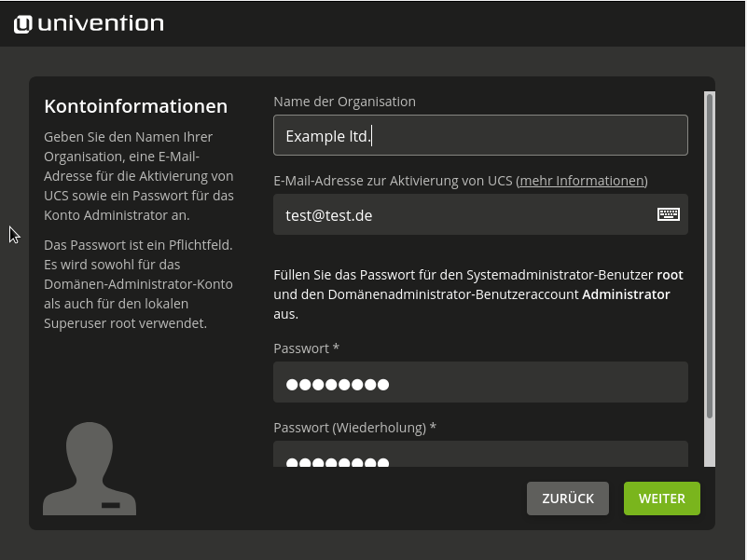Click the vertical scrollbar of the form
The height and width of the screenshot is (560, 747).
click(710, 279)
